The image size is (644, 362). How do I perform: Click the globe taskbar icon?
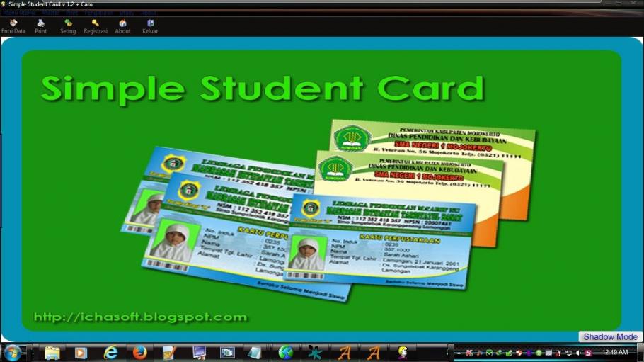coord(285,353)
